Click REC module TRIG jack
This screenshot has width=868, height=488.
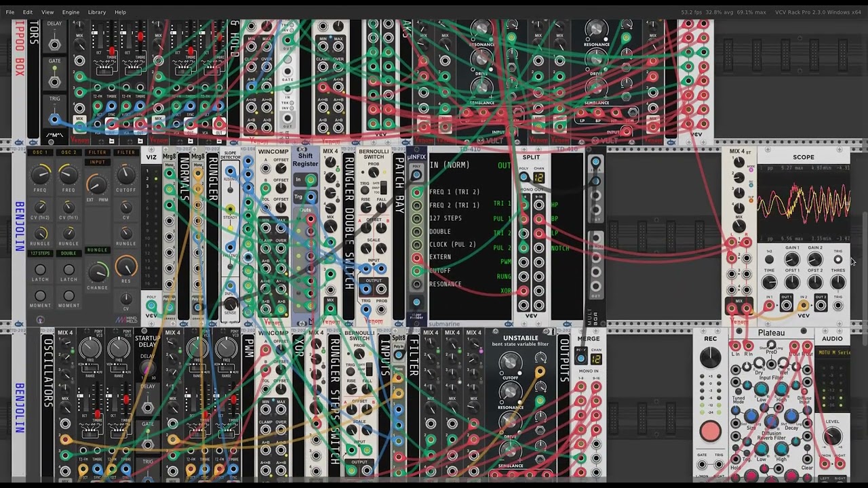(x=719, y=465)
